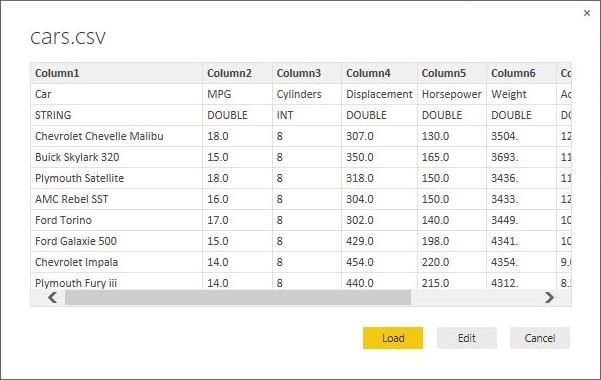The height and width of the screenshot is (380, 601).
Task: Select 'Ford Torino' cell
Action: tap(117, 220)
